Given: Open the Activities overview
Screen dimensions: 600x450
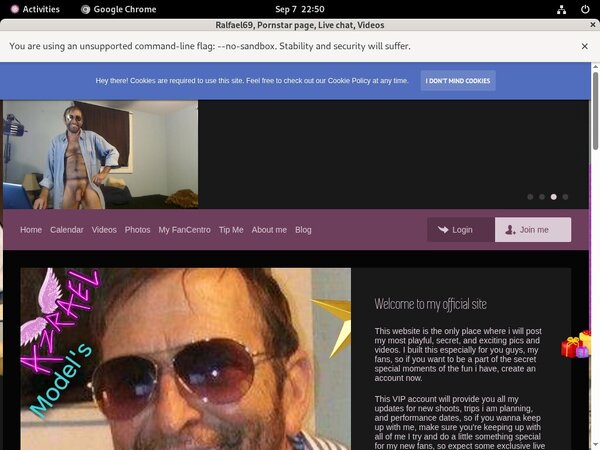Looking at the screenshot, I should click(x=33, y=9).
